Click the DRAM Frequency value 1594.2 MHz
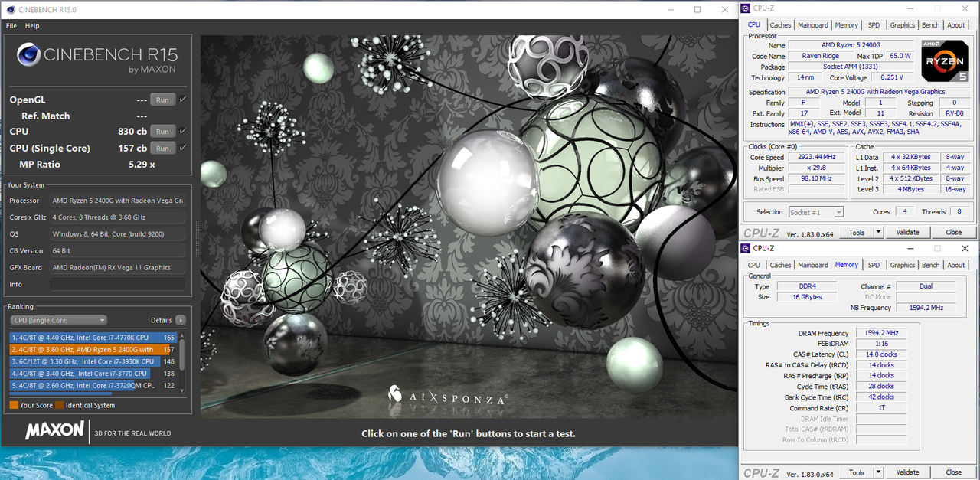The image size is (980, 480). [x=881, y=333]
